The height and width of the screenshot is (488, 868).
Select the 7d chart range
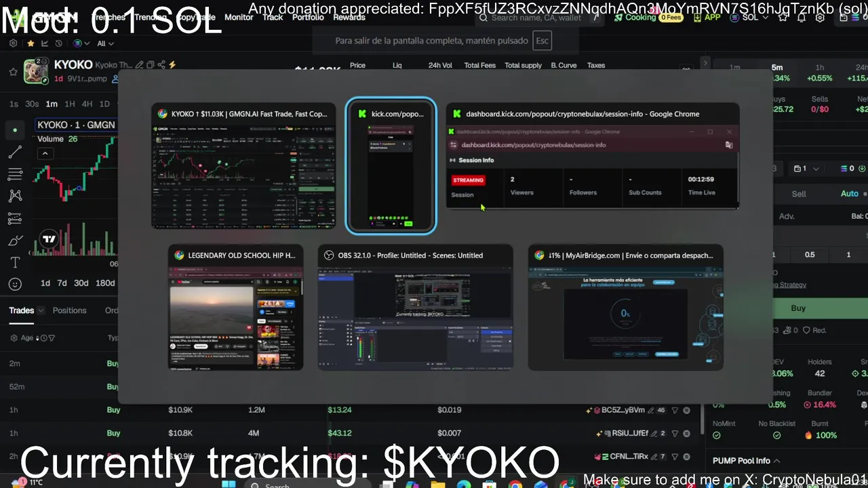coord(62,283)
